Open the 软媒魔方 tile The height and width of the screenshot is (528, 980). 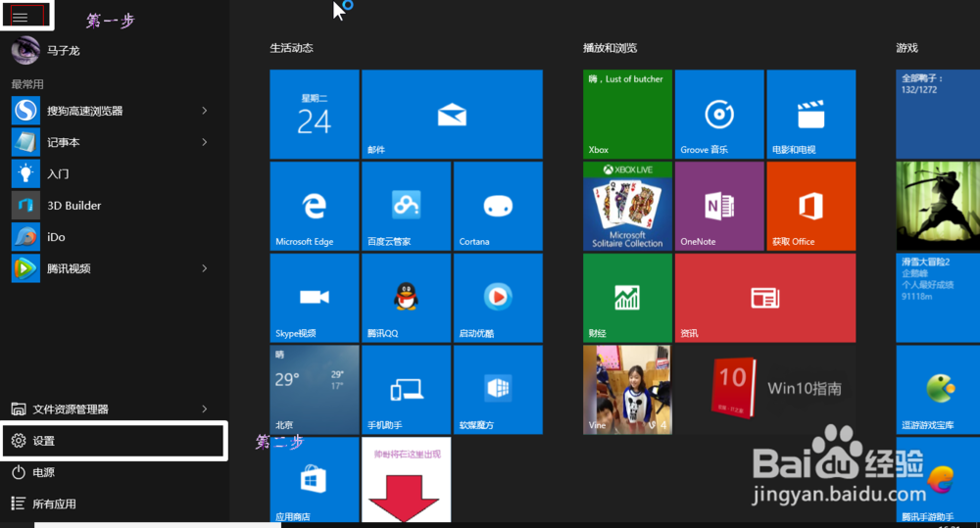click(498, 390)
